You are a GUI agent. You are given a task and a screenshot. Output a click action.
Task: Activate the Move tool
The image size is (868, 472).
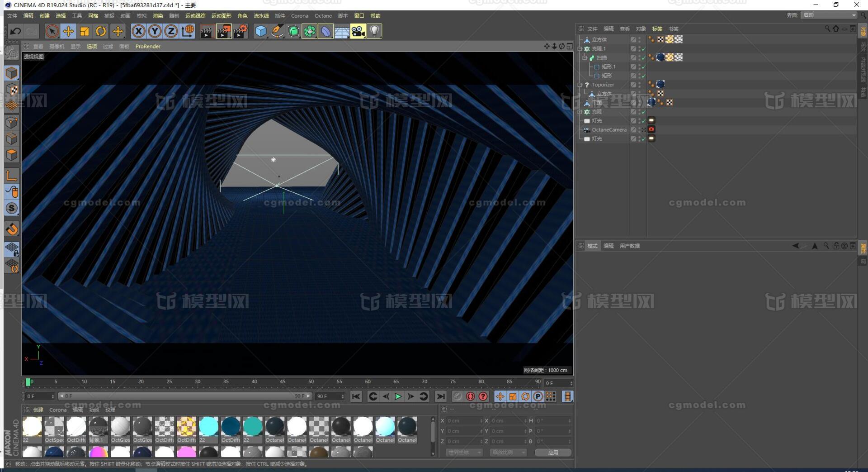click(68, 31)
